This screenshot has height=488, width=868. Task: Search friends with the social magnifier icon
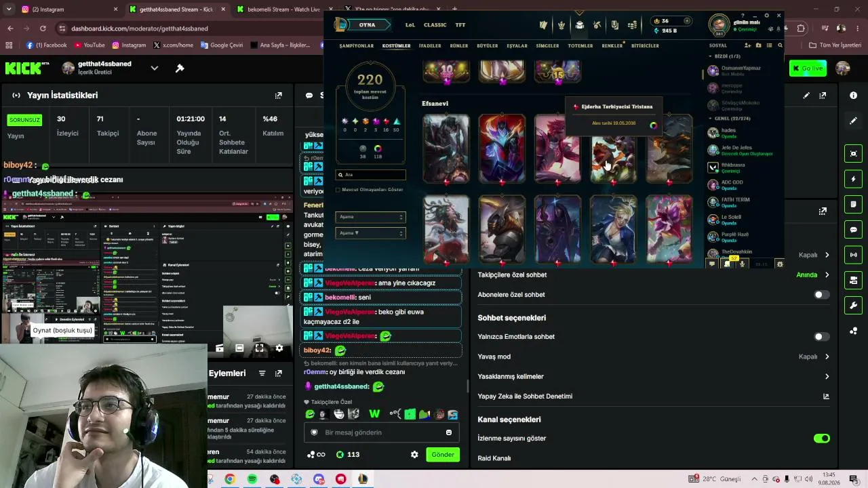pyautogui.click(x=780, y=45)
